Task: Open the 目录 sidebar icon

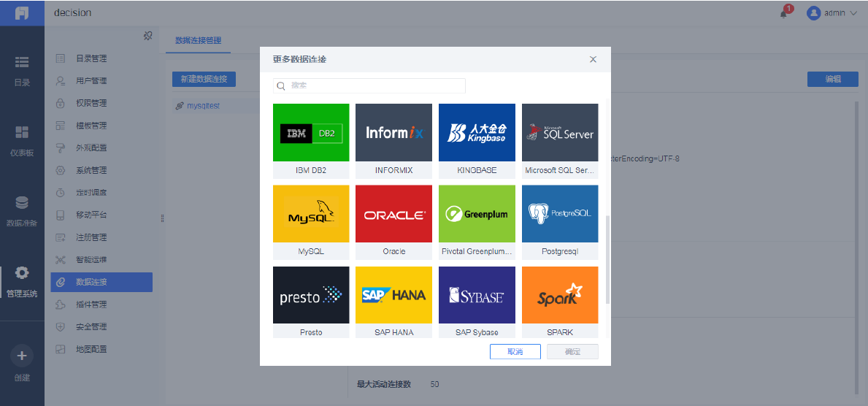Action: (22, 62)
